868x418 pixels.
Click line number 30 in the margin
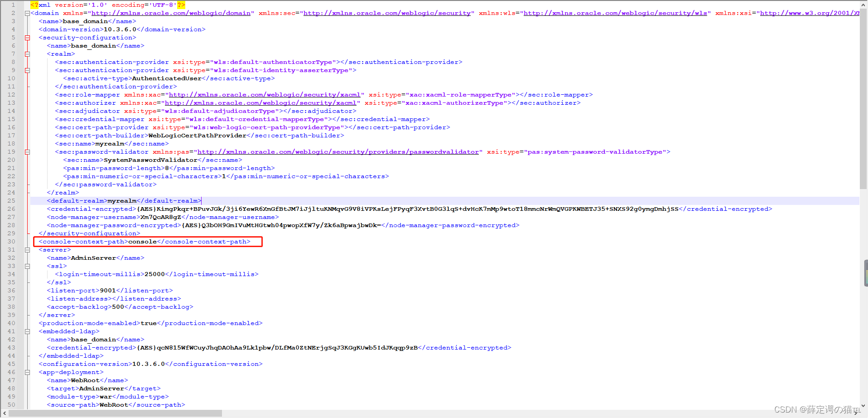pyautogui.click(x=11, y=242)
